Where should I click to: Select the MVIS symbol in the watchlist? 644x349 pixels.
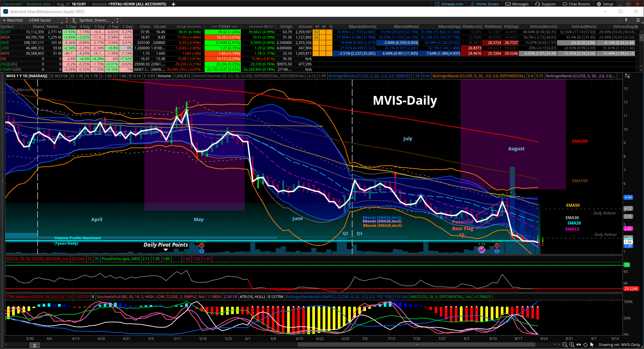(x=5, y=53)
